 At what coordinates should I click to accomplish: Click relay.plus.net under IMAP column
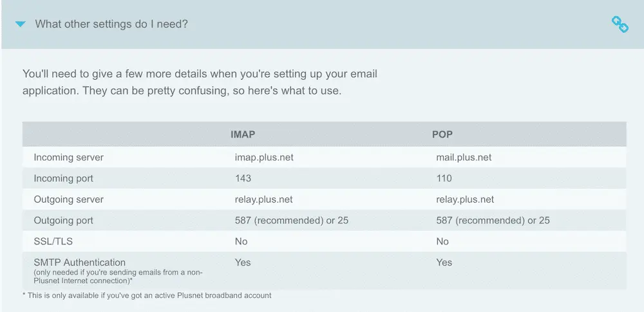[x=263, y=199]
